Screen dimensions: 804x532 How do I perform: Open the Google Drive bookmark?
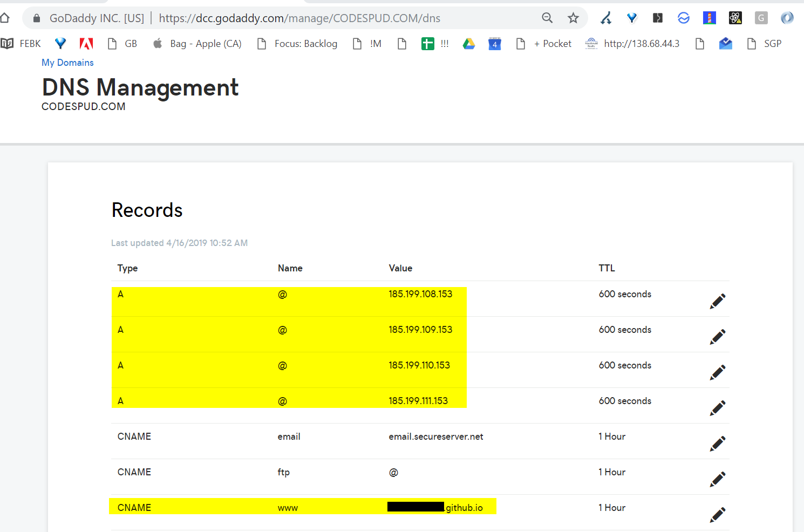tap(469, 44)
